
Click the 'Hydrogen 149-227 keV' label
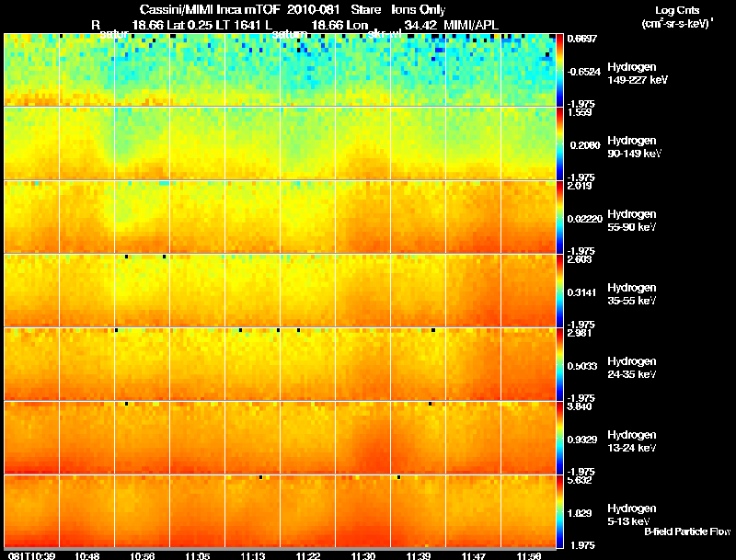click(638, 74)
